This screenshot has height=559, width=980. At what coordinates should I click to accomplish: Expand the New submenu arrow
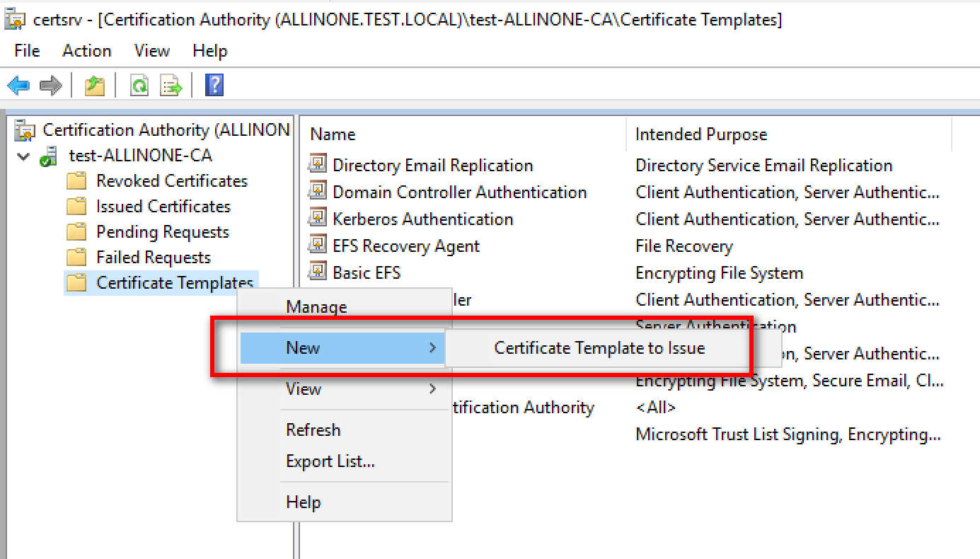pyautogui.click(x=432, y=347)
